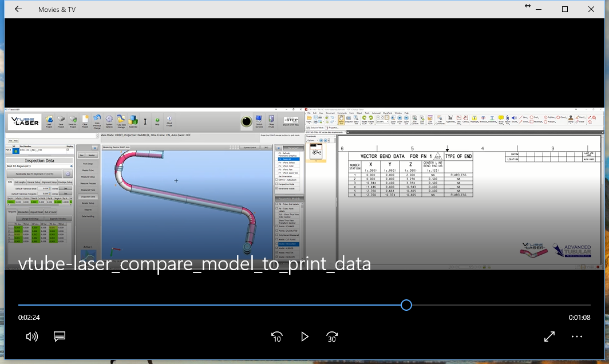Select Inspection Data in VTube side menu

point(88,196)
